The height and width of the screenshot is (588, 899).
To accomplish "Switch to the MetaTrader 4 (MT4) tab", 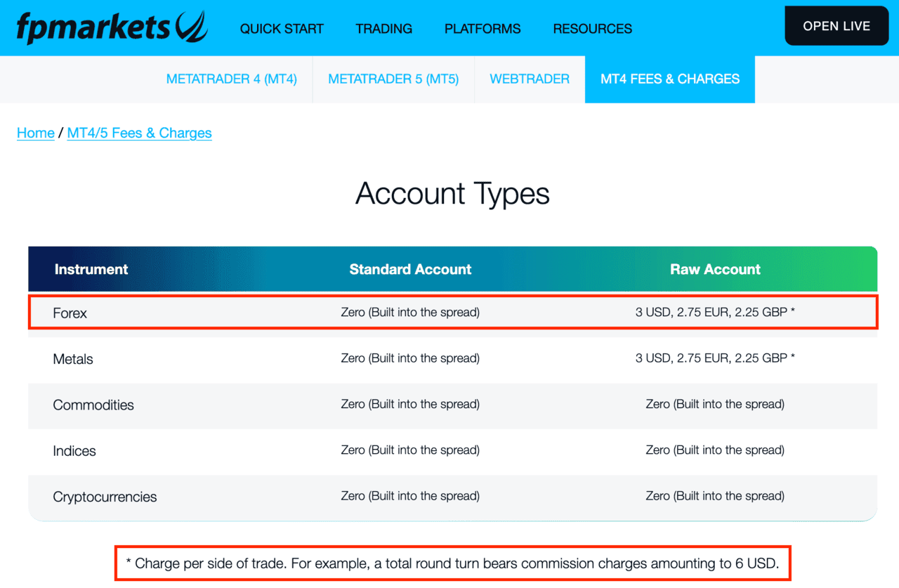I will coord(232,79).
